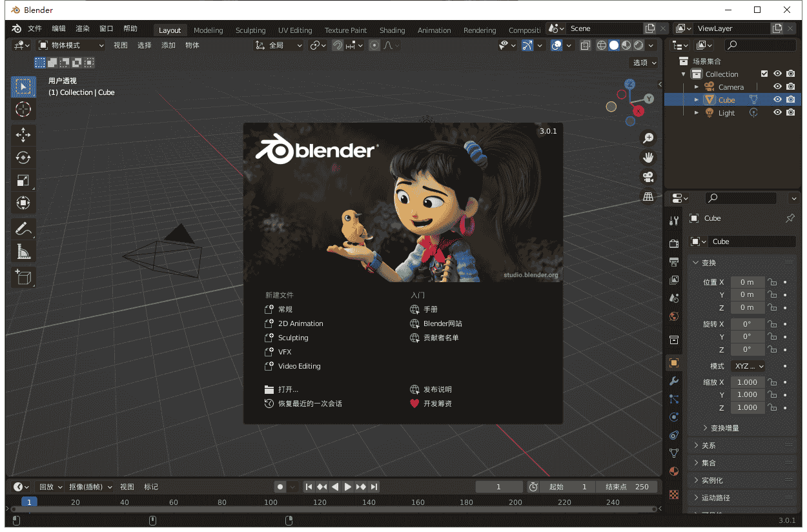This screenshot has height=532, width=807.
Task: Toggle camera view in viewport
Action: click(x=648, y=176)
